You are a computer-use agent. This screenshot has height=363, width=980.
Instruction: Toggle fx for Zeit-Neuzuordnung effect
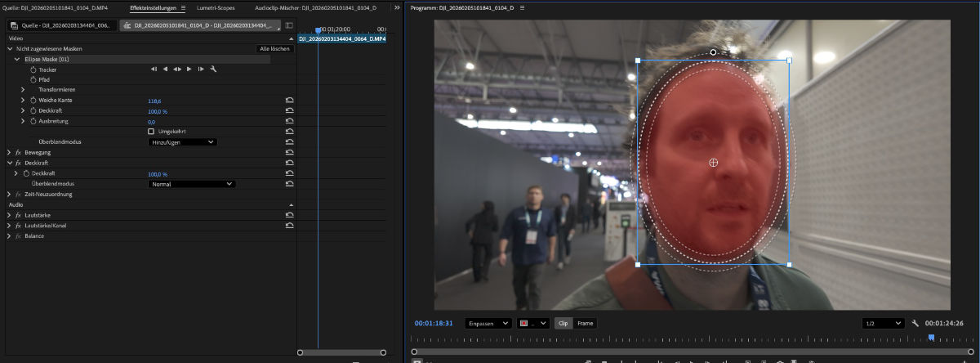[x=18, y=195]
